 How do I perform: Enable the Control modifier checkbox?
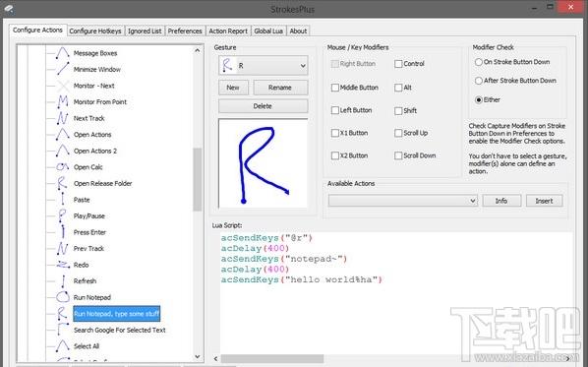[398, 64]
